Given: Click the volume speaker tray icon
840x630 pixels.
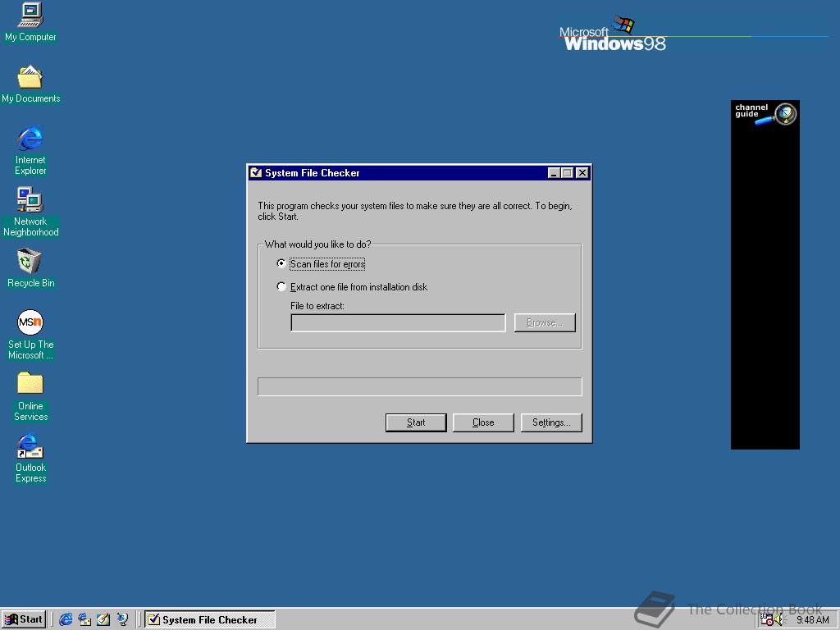Looking at the screenshot, I should pos(779,620).
